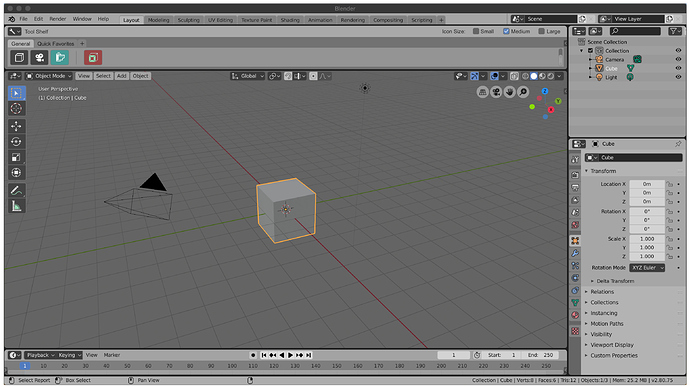Click the teal folder icon in Tool Shelf
Screen dimensions: 690x387
click(x=60, y=58)
